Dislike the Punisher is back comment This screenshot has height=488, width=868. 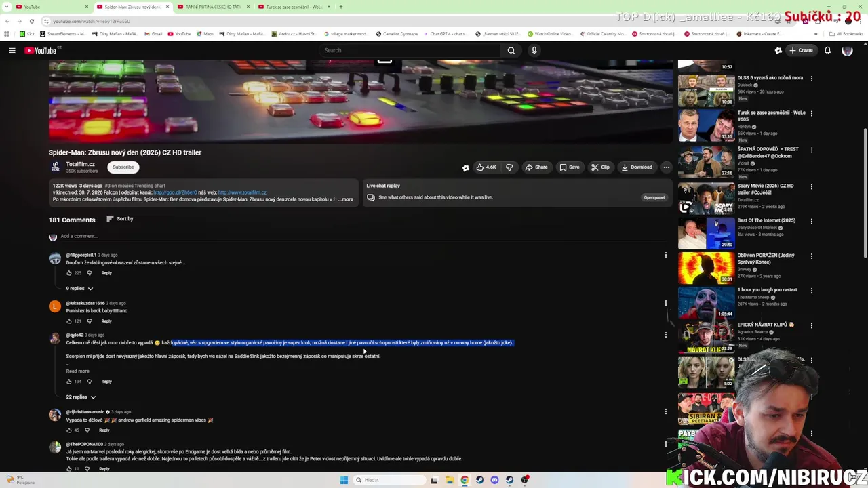pos(89,321)
